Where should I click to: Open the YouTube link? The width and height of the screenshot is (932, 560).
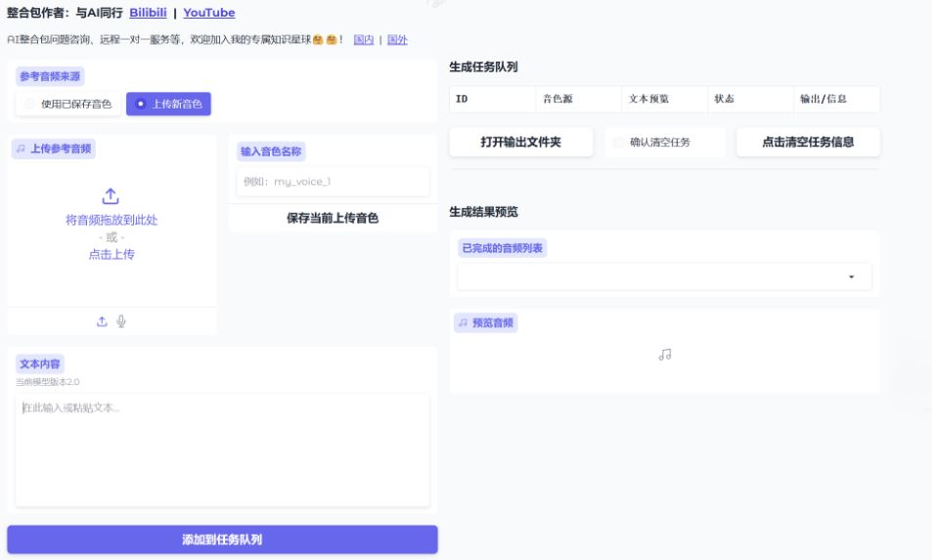pyautogui.click(x=208, y=14)
